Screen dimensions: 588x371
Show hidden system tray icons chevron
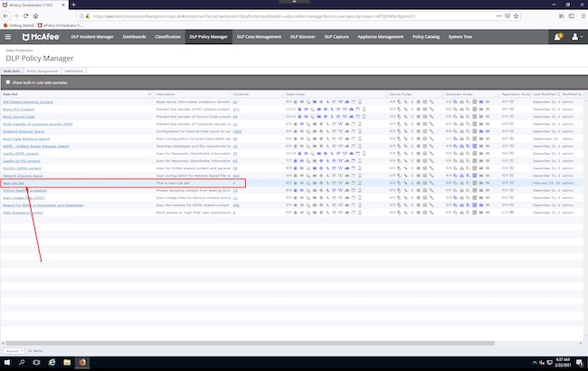click(535, 363)
